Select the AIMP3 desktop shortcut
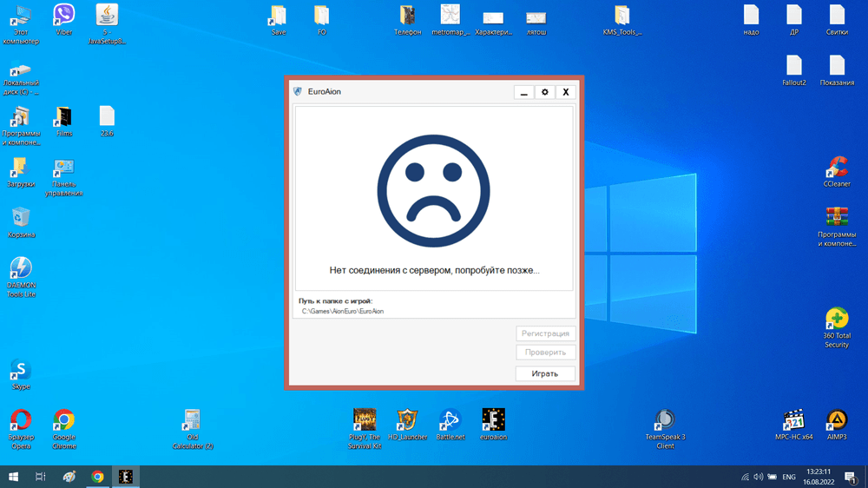Screen dimensions: 868x488 pyautogui.click(x=837, y=420)
